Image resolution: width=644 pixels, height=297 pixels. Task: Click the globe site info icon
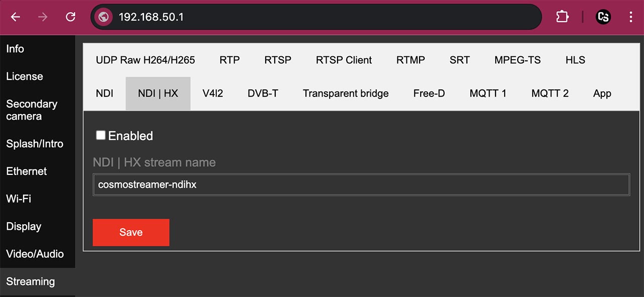(x=104, y=17)
